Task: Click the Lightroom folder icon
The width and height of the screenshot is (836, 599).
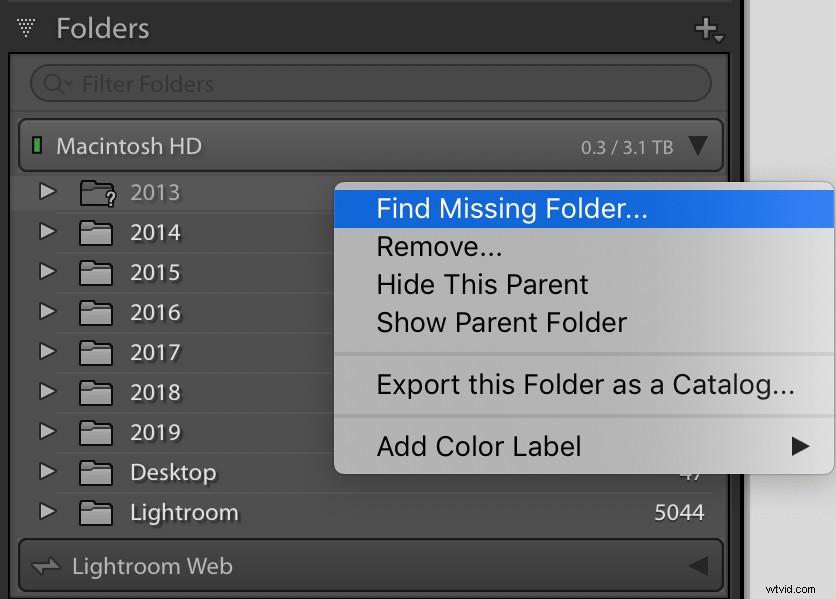Action: click(95, 513)
